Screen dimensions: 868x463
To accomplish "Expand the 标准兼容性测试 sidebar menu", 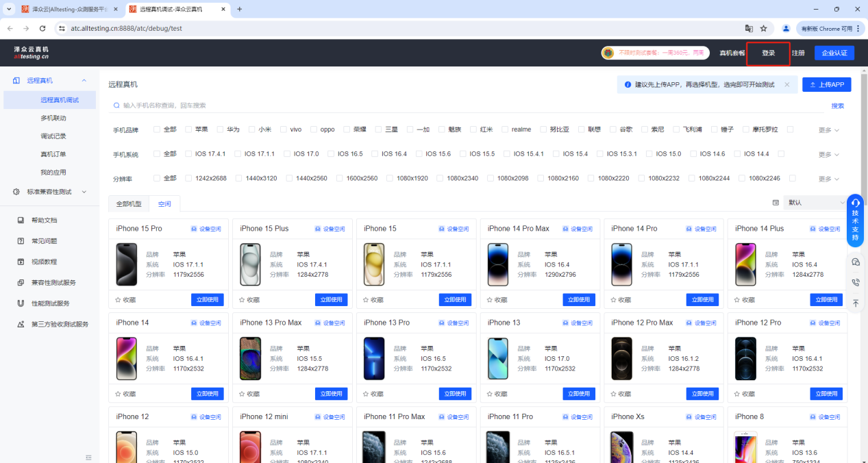I will tap(49, 192).
